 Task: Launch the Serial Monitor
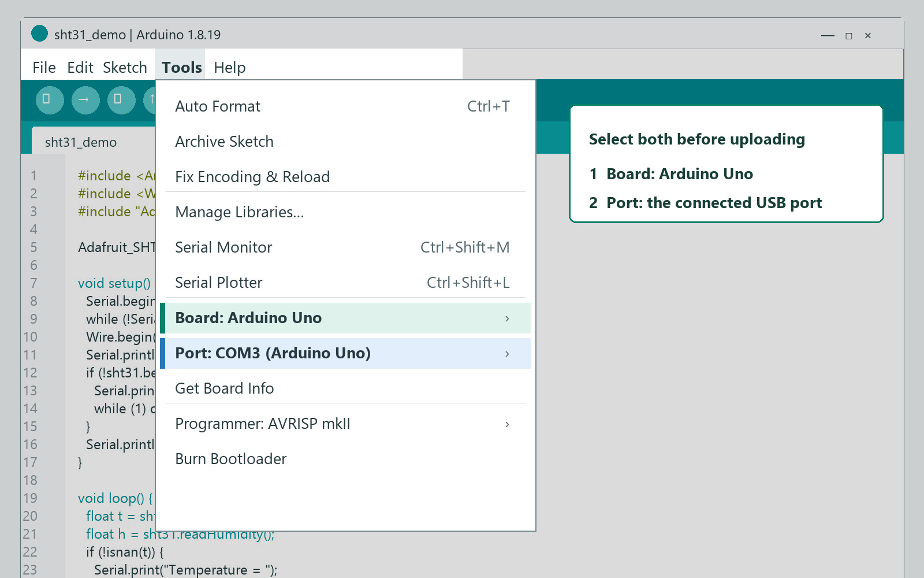click(345, 247)
